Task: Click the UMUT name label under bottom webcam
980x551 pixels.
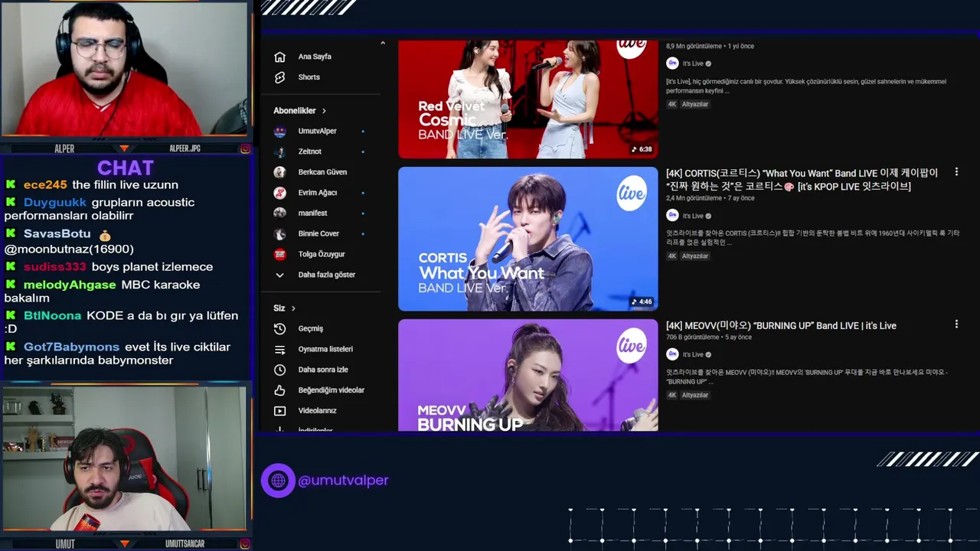Action: point(65,543)
